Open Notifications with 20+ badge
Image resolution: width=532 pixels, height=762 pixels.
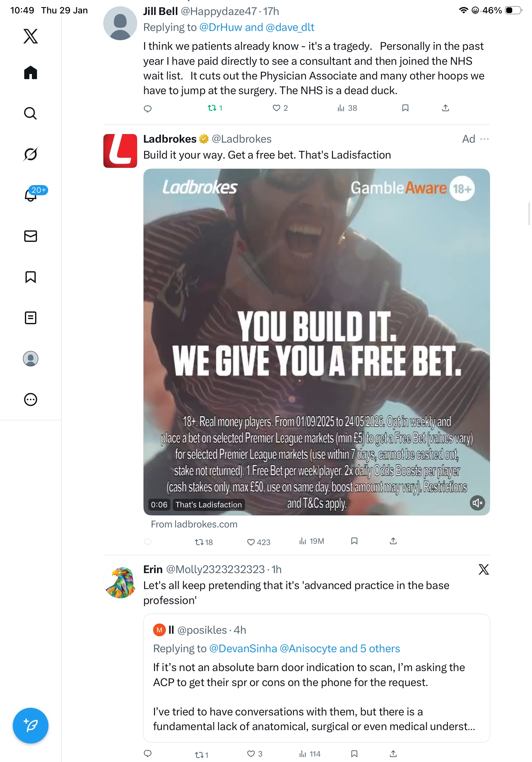point(31,195)
